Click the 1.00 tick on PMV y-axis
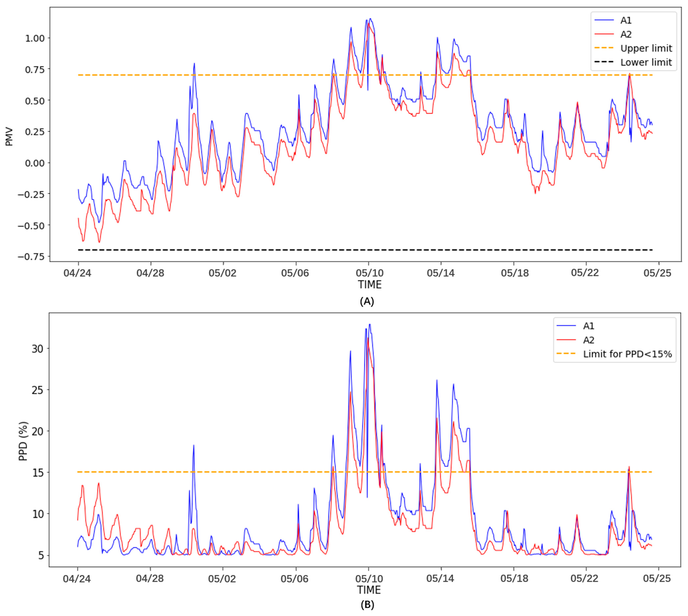688x616 pixels. [35, 38]
